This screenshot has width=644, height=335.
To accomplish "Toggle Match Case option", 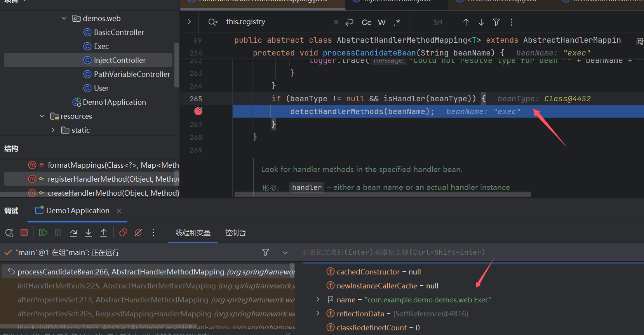I will [x=366, y=22].
